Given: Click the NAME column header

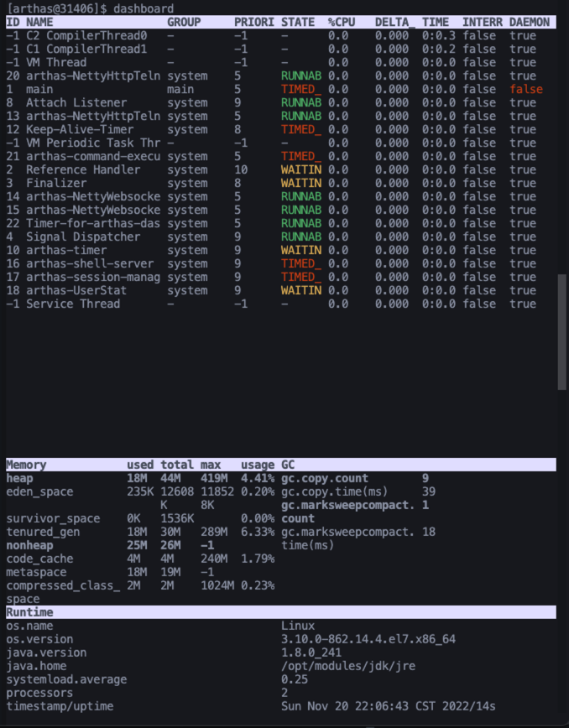Looking at the screenshot, I should point(39,22).
